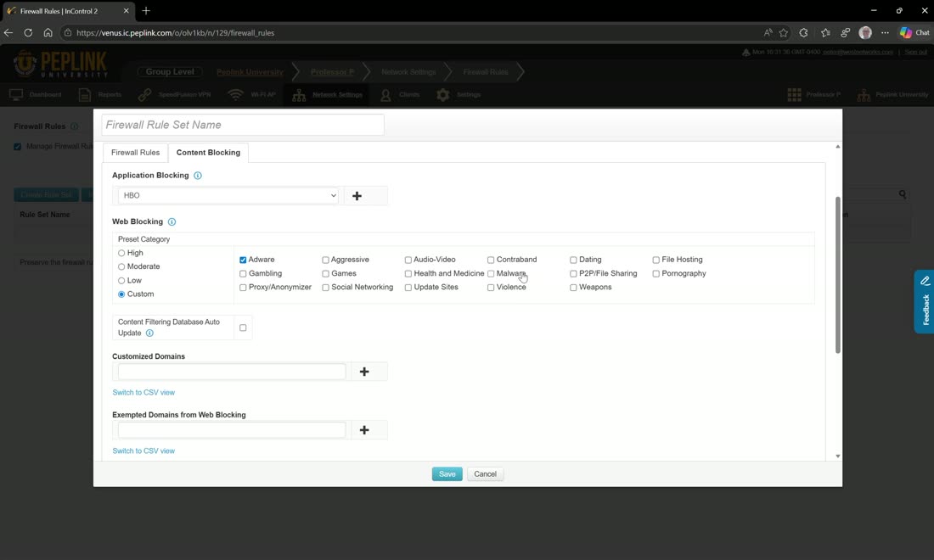Open new browser tab

click(x=146, y=11)
